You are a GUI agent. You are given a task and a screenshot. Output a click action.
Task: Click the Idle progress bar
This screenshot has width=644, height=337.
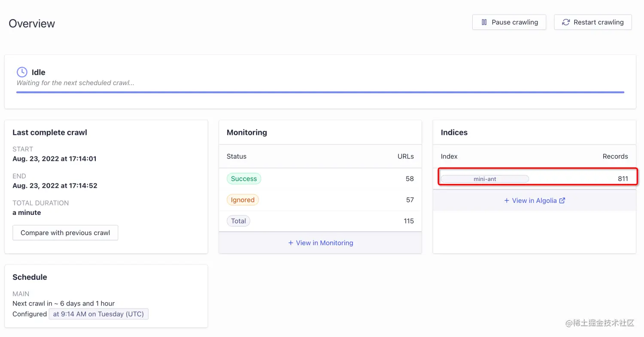[320, 92]
